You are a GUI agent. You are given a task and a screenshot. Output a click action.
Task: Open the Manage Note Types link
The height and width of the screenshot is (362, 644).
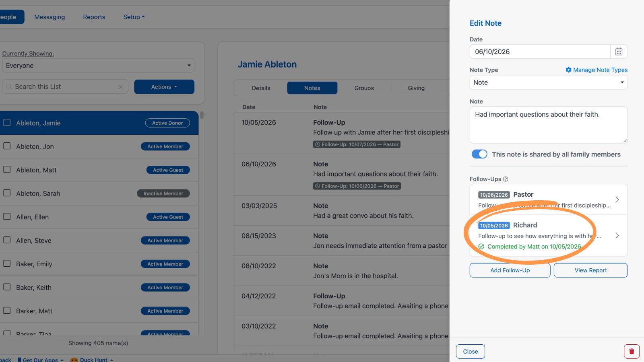(600, 70)
